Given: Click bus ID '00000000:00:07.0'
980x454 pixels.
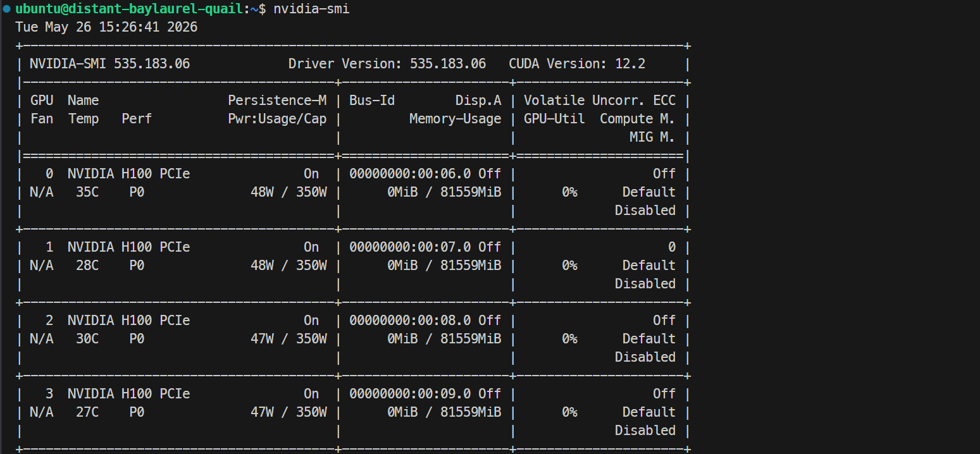Looking at the screenshot, I should pyautogui.click(x=410, y=247).
